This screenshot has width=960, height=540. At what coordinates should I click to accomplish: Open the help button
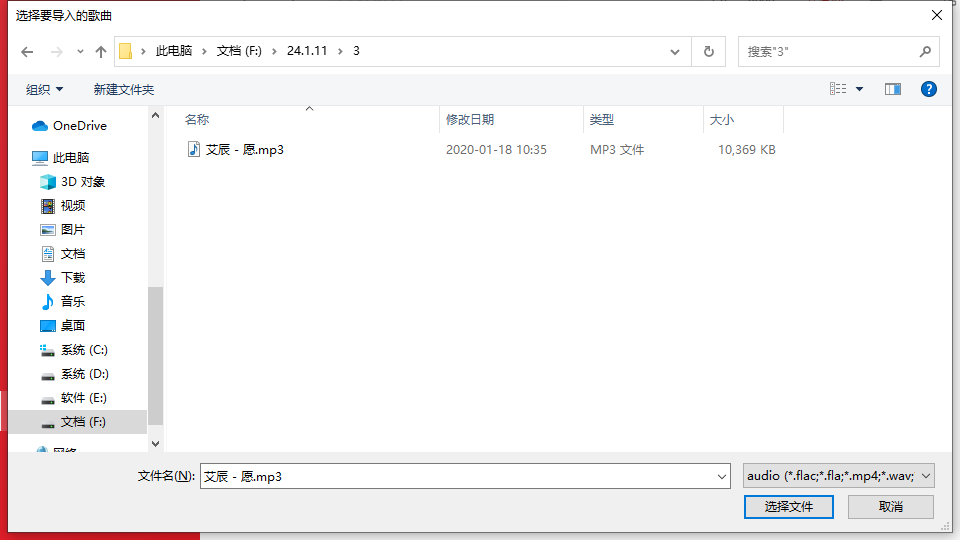pyautogui.click(x=929, y=89)
